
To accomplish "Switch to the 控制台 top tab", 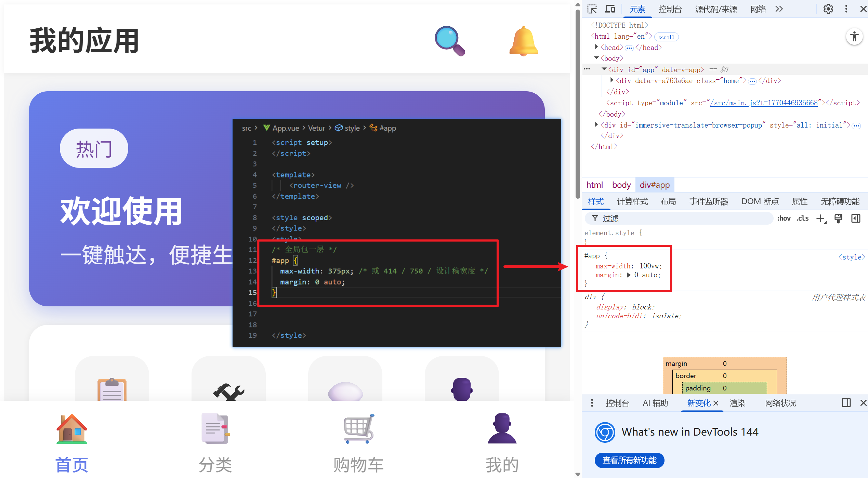I will [670, 9].
